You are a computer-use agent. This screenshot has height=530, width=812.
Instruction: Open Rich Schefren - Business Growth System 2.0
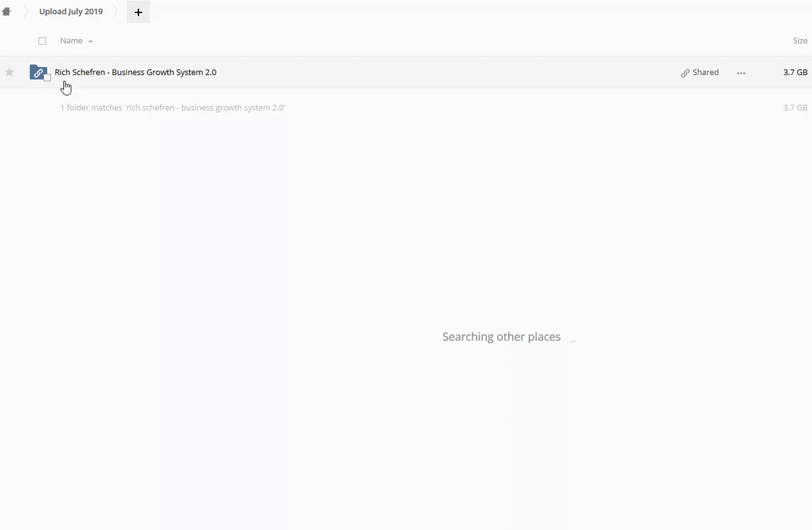tap(135, 72)
